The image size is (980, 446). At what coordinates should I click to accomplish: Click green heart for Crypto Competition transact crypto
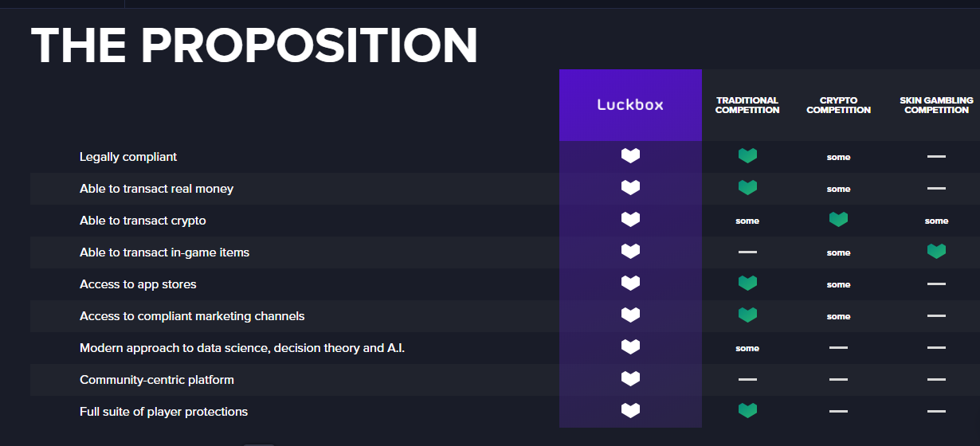pos(838,220)
